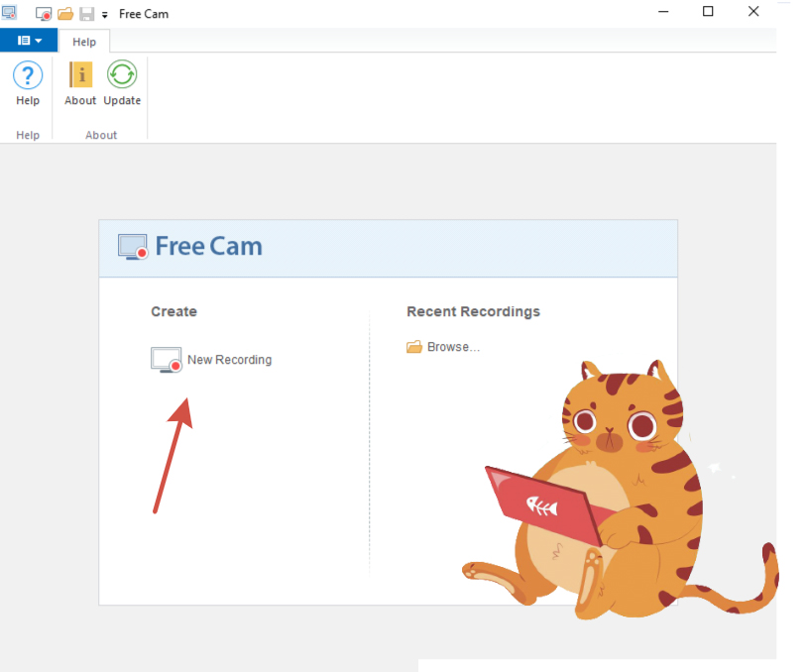807x672 pixels.
Task: Open the Browse... recent recordings link
Action: tap(453, 347)
